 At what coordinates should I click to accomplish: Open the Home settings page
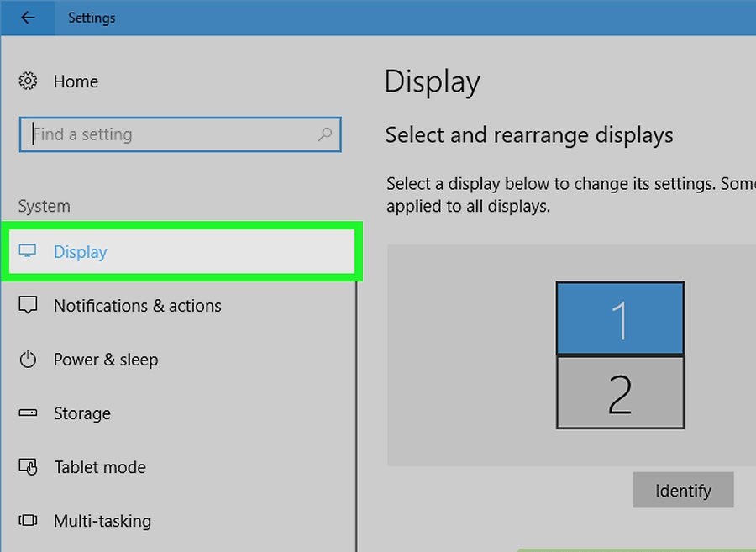[76, 81]
